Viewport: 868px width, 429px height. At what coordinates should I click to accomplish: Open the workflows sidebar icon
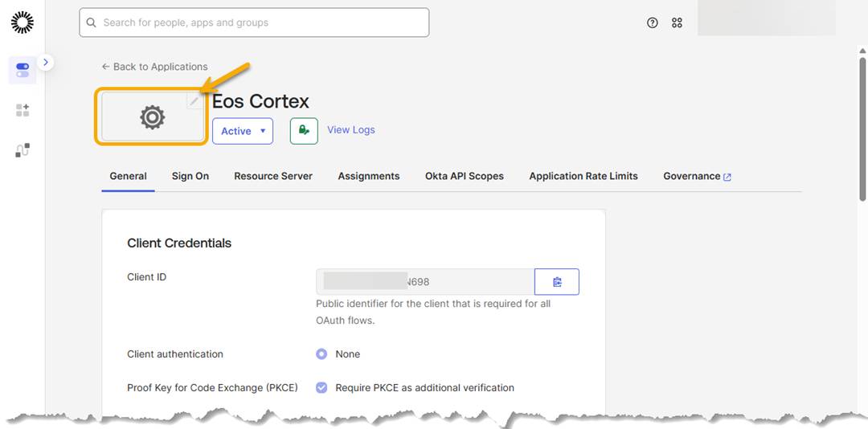click(23, 150)
